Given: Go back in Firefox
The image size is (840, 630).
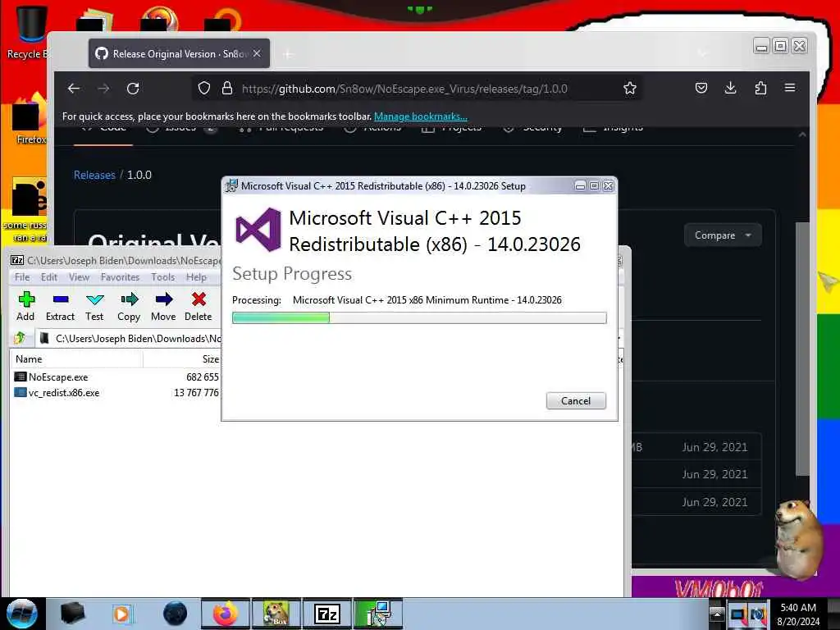Looking at the screenshot, I should pyautogui.click(x=74, y=89).
